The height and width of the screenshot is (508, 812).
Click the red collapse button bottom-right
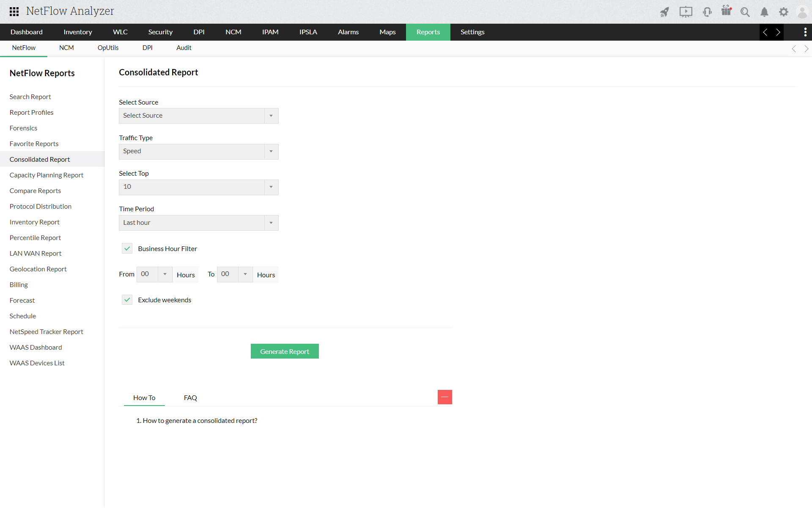[445, 397]
